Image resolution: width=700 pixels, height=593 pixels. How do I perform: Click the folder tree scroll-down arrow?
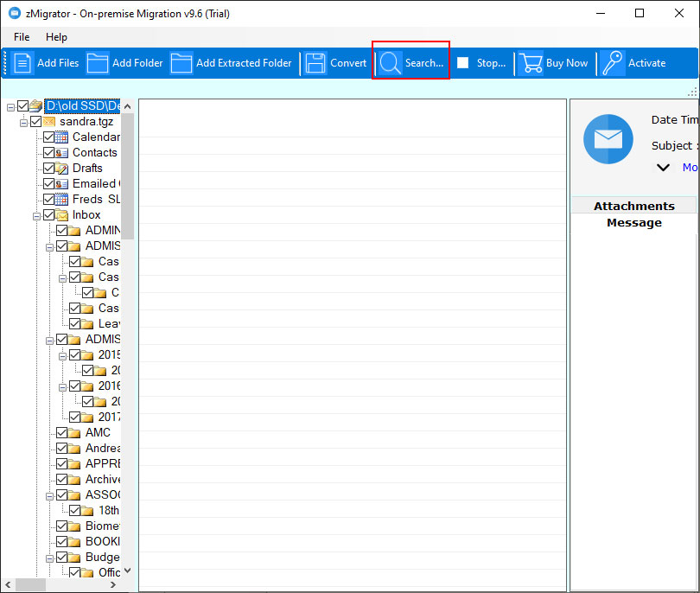pyautogui.click(x=128, y=571)
